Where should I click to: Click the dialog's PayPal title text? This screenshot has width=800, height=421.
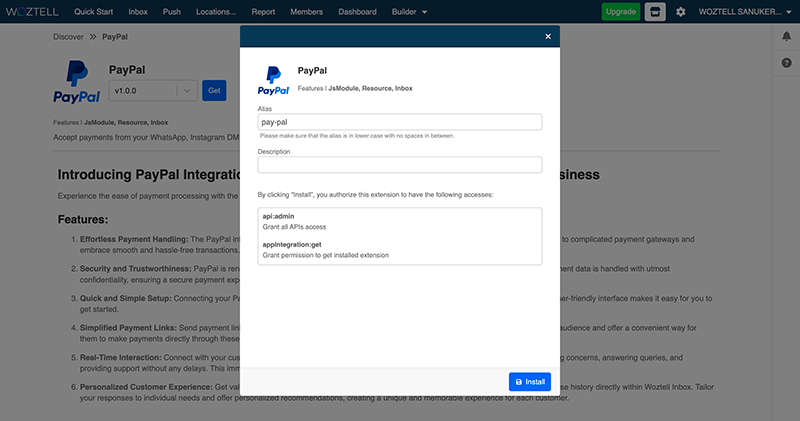pos(312,70)
